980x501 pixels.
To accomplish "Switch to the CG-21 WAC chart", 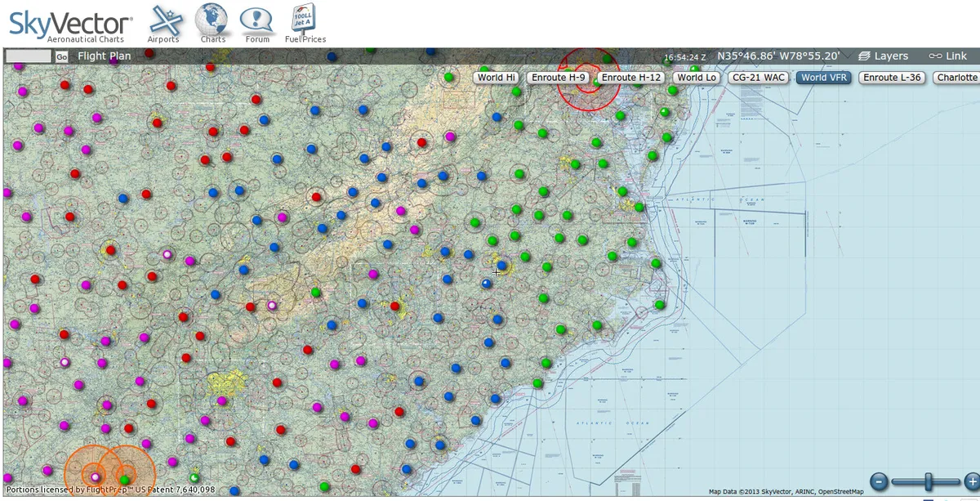I will click(759, 78).
